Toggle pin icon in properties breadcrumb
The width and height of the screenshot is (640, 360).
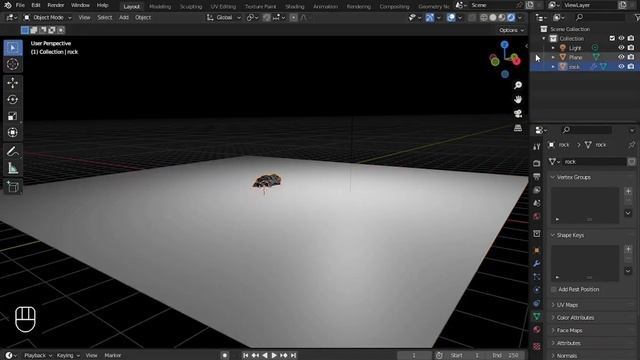[632, 145]
